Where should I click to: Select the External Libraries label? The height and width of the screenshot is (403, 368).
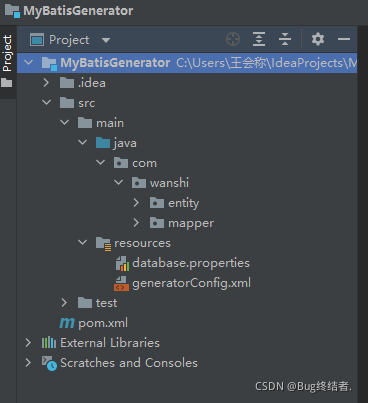click(110, 343)
